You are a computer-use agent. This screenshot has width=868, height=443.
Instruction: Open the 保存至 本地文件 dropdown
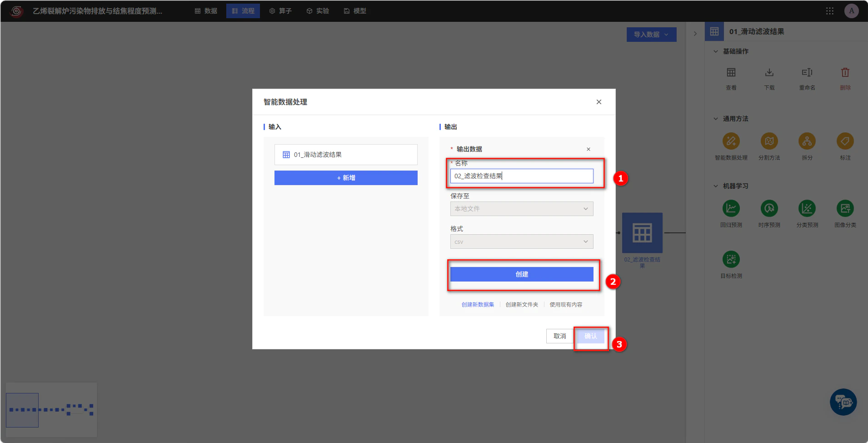pos(522,209)
